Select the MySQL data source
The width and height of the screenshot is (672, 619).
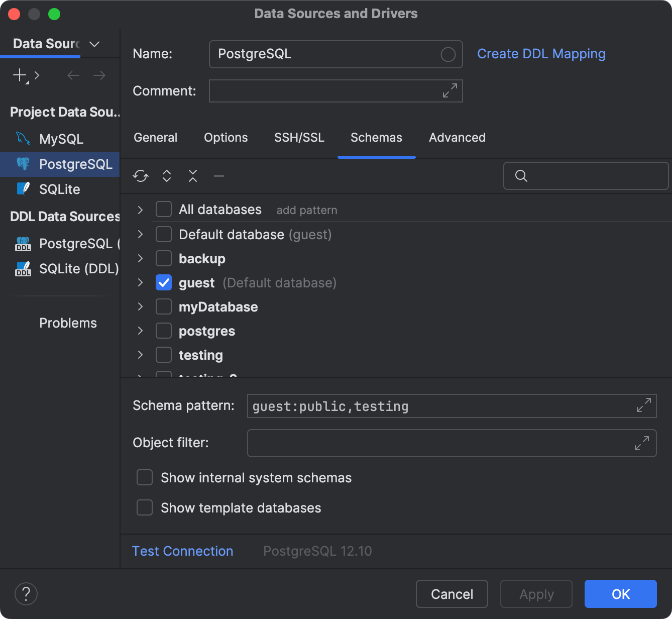[61, 139]
